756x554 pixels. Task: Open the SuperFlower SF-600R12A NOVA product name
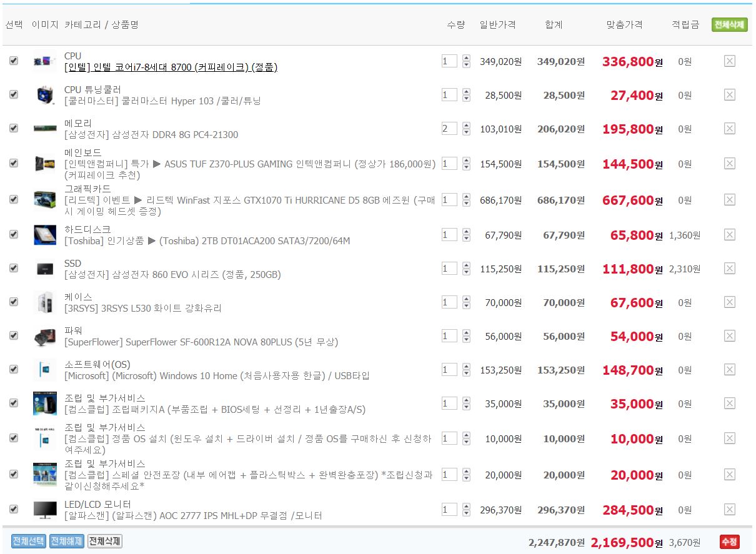[x=201, y=342]
